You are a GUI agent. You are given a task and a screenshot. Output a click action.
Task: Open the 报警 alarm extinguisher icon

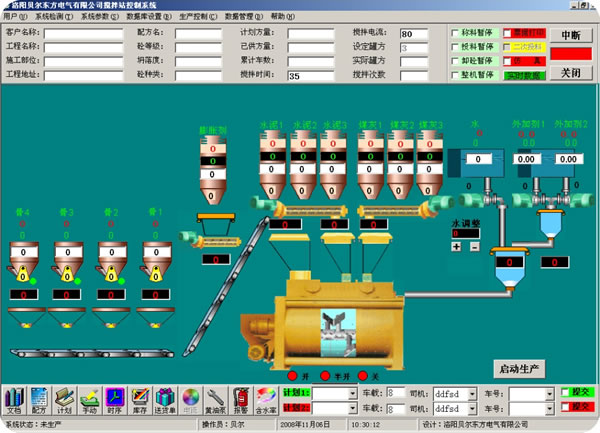(x=241, y=400)
